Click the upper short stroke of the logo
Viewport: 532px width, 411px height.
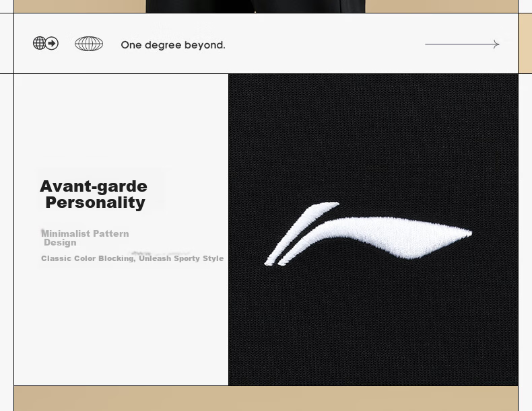[x=301, y=233]
